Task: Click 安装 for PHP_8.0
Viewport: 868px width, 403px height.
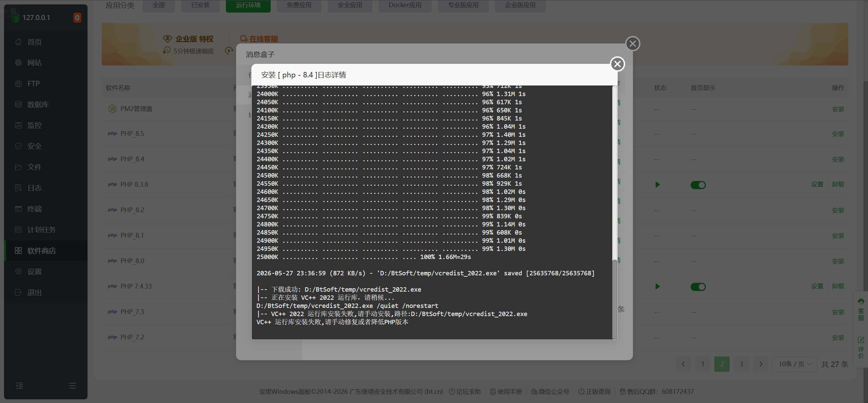Action: pos(838,261)
